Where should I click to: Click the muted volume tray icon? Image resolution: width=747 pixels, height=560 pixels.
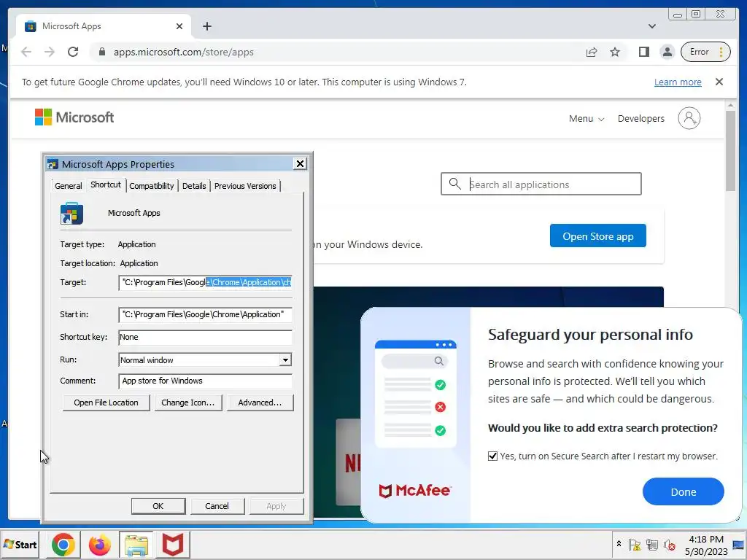[x=670, y=545]
